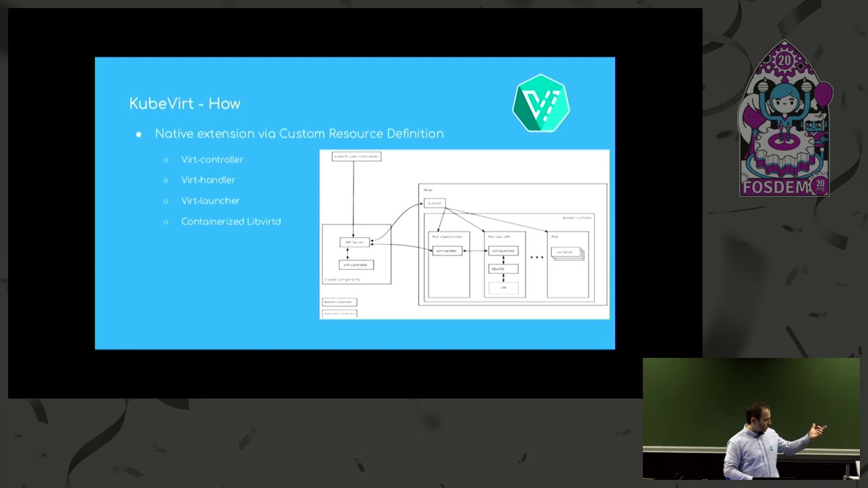Click the dashed VM box in diagram

tap(503, 288)
